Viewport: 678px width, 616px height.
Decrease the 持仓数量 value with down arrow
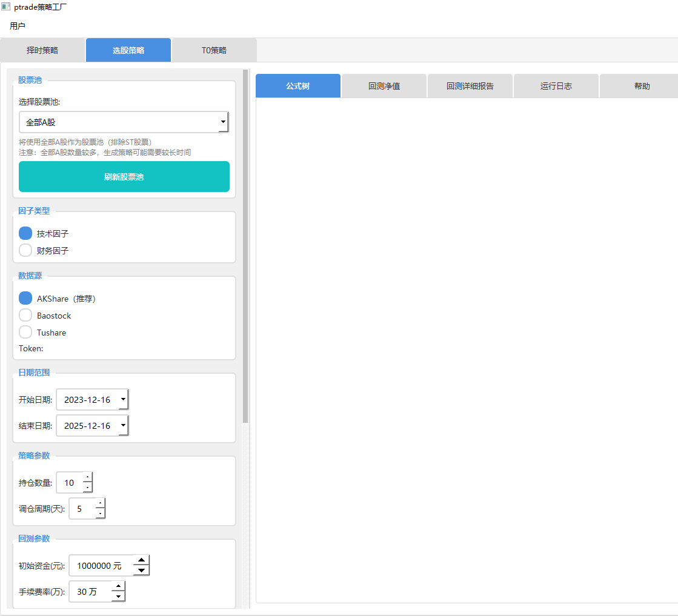(x=87, y=488)
